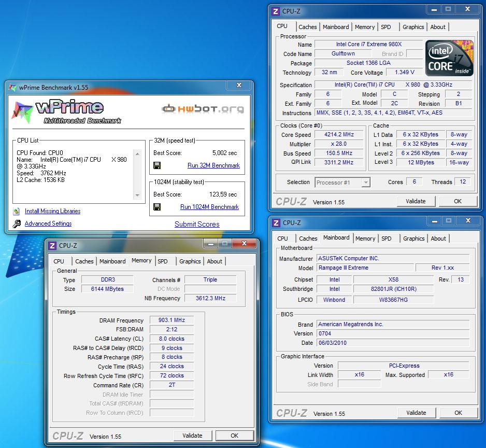Click the Command Rate 2T value
Screen dimensions: 486x448
[x=171, y=385]
